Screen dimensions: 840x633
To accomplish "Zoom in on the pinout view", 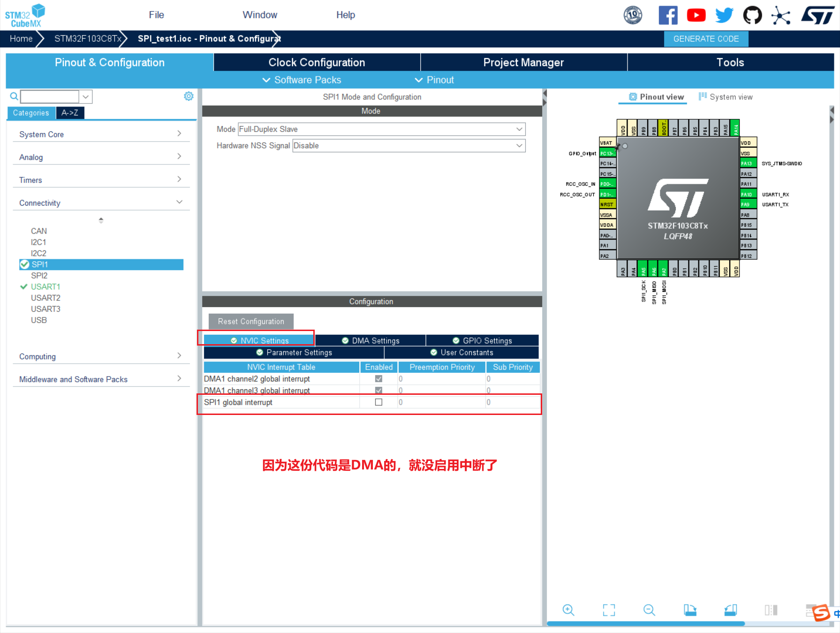I will 568,610.
